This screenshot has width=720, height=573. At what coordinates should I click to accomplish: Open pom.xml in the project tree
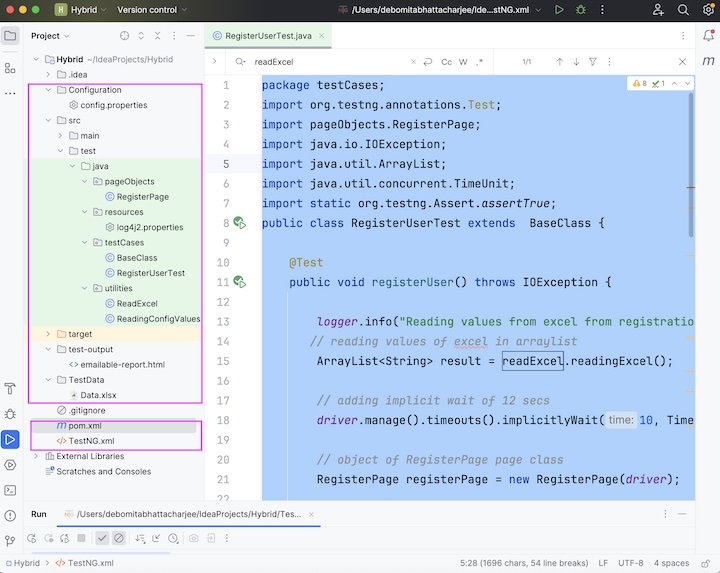pos(86,425)
